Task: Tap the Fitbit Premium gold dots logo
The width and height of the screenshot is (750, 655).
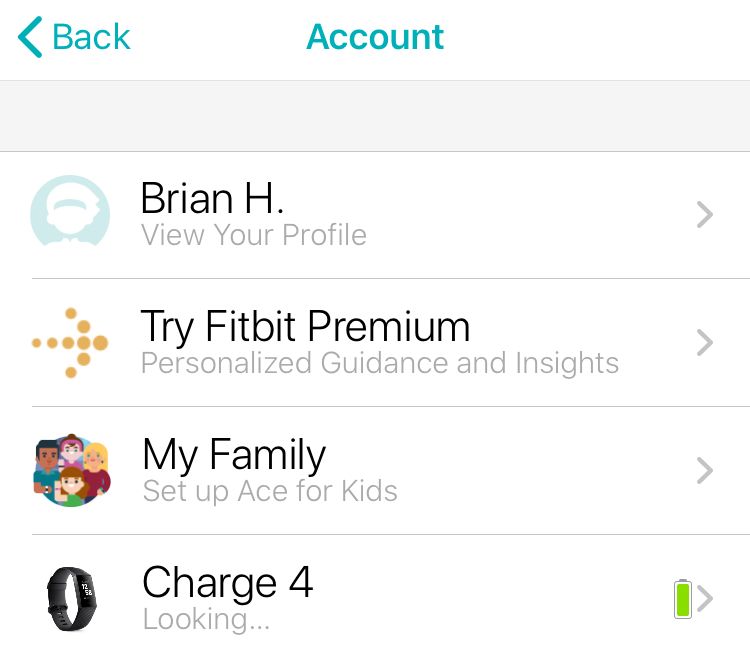Action: (x=70, y=343)
